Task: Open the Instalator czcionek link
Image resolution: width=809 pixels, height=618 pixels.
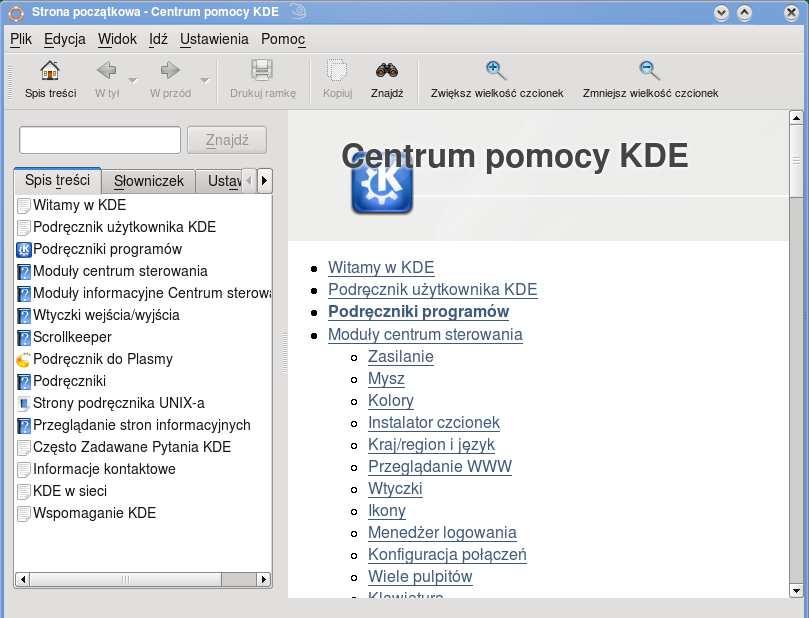Action: (x=433, y=423)
